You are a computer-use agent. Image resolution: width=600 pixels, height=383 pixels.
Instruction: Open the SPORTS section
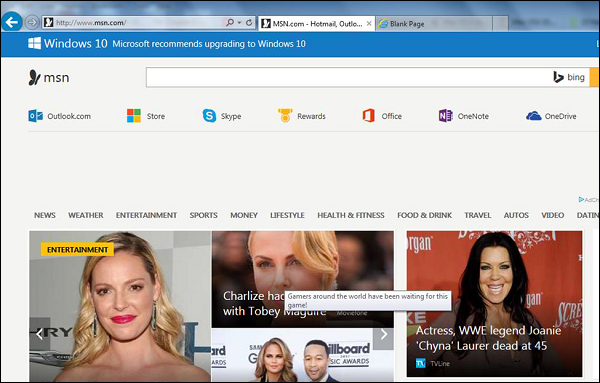204,215
